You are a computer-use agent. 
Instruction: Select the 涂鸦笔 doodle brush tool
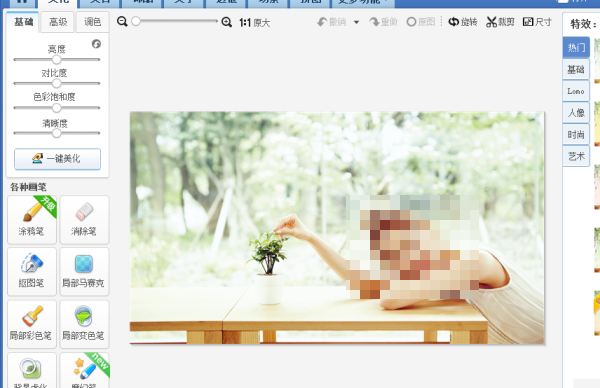coord(32,220)
